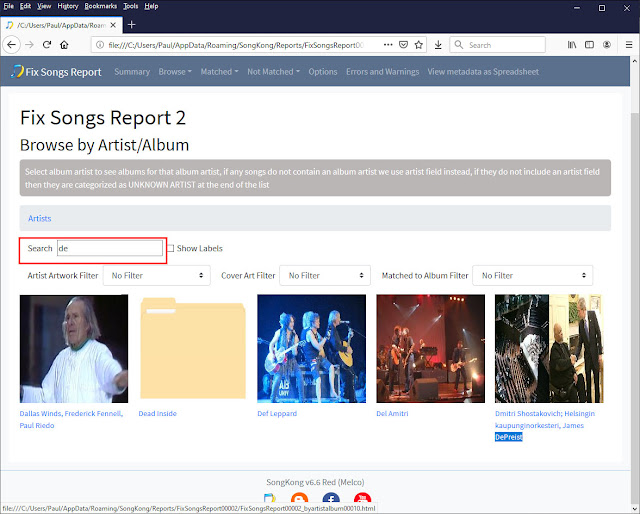Image resolution: width=640 pixels, height=514 pixels.
Task: Open the Dead Inside artist link
Action: click(158, 414)
